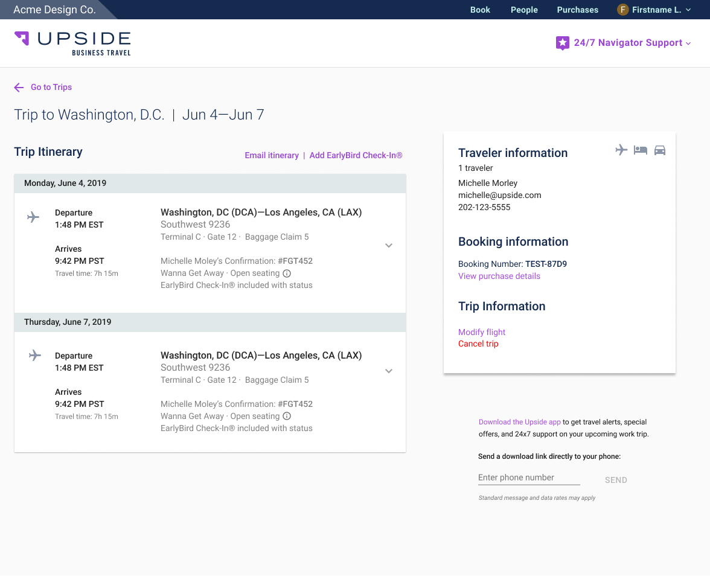
Task: Click the Michelle Morley traveler name
Action: point(488,183)
